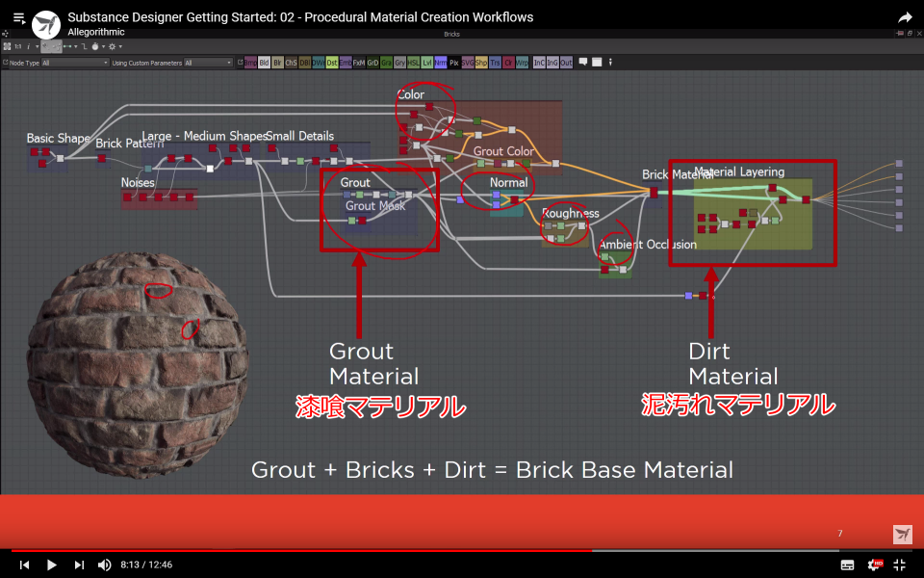Add a comment to the graph
This screenshot has width=924, height=578.
tap(583, 62)
